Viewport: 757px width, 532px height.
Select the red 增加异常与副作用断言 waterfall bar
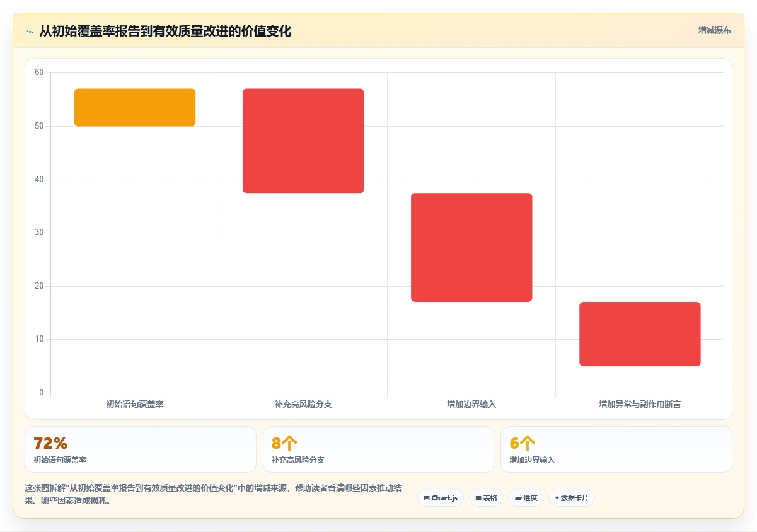[x=640, y=334]
